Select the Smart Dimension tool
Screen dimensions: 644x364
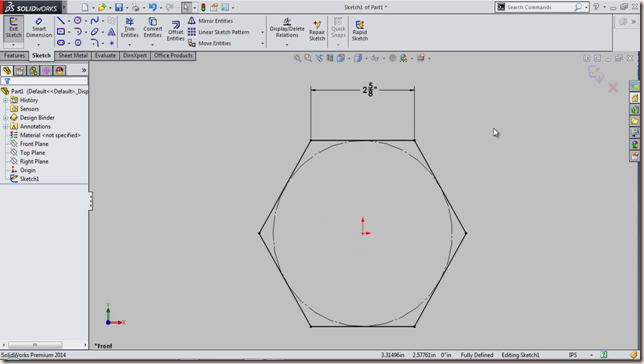coord(39,27)
